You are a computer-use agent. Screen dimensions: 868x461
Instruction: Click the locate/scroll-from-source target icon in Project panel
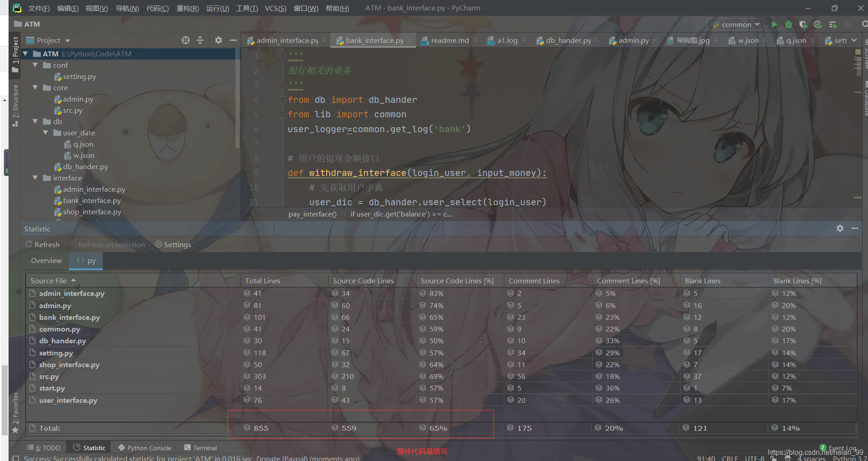coord(186,40)
